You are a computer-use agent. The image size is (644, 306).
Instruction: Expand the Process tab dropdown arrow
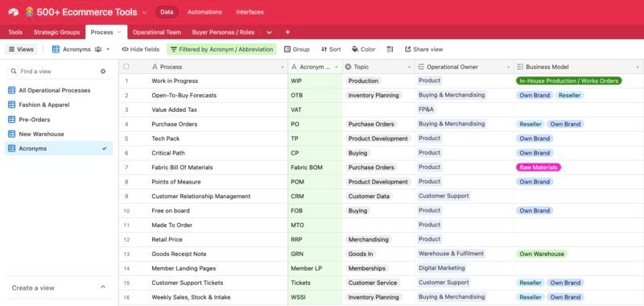coord(119,32)
